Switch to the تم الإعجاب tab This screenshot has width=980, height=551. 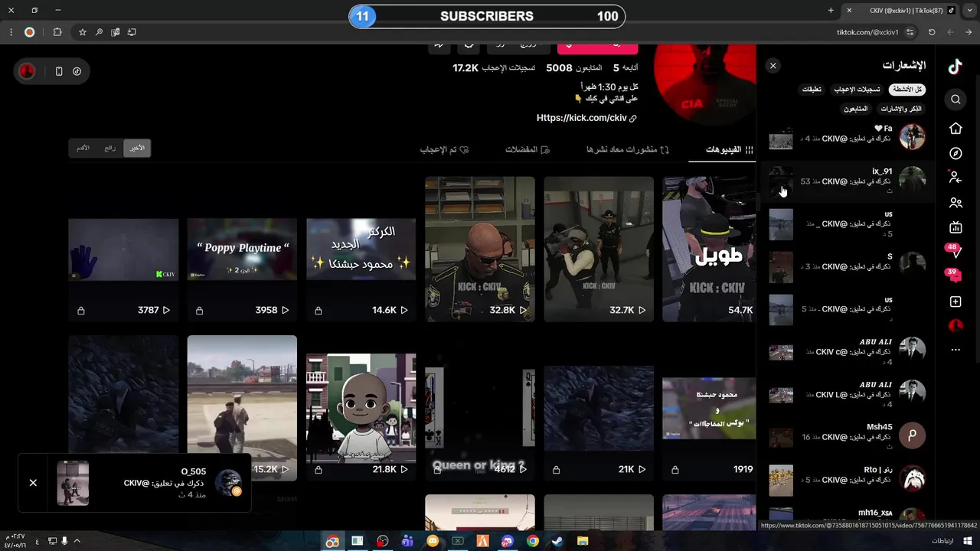[444, 149]
